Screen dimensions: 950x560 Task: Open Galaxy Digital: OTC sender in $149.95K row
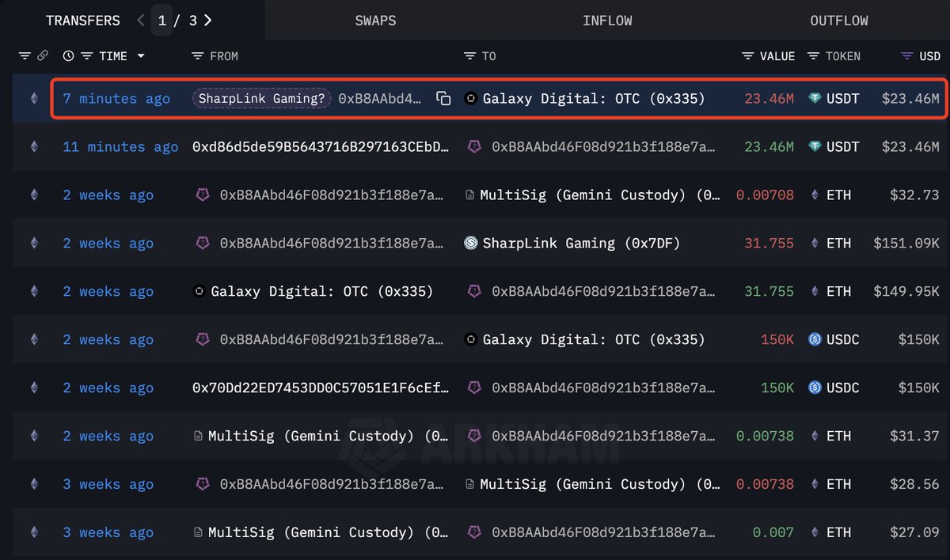click(x=322, y=292)
